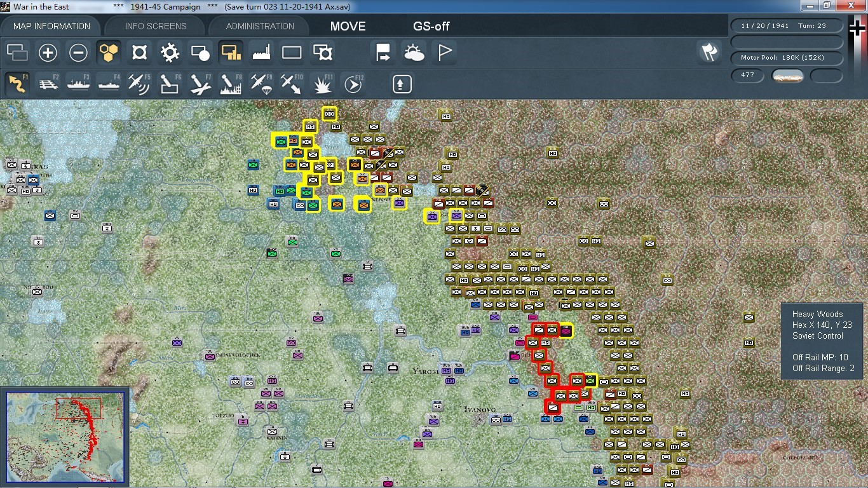Toggle the yellow hex grid display
Screen dimensions: 868x488
pos(109,53)
